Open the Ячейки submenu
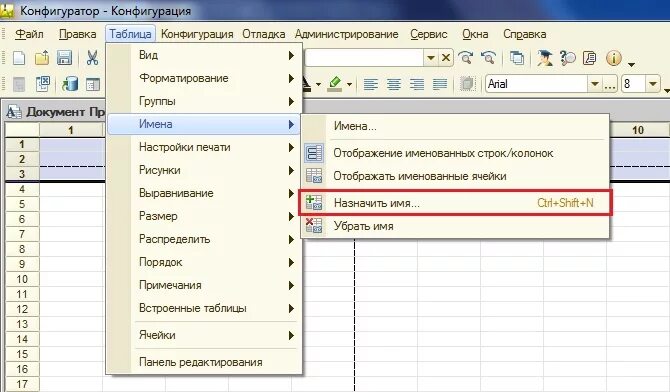The width and height of the screenshot is (670, 392). tap(205, 335)
